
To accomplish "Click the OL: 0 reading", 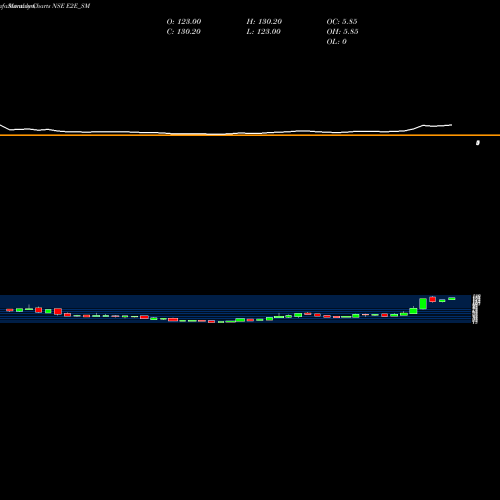I will click(336, 42).
